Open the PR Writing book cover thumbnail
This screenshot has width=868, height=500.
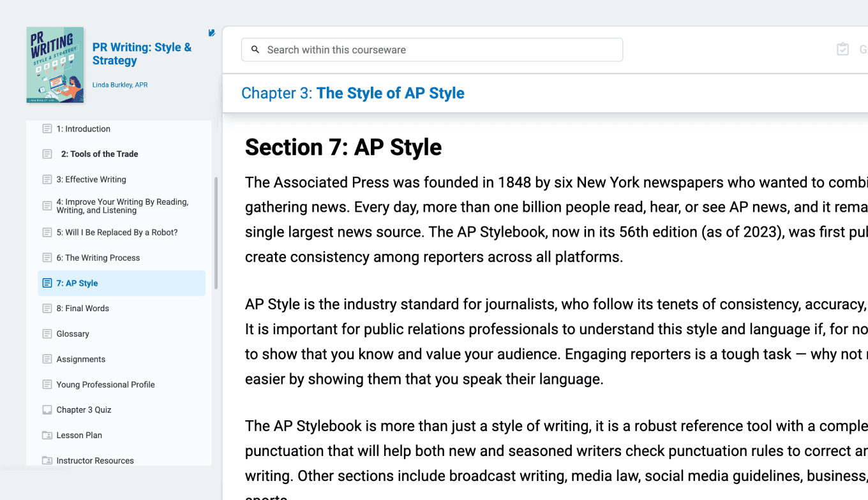[56, 65]
